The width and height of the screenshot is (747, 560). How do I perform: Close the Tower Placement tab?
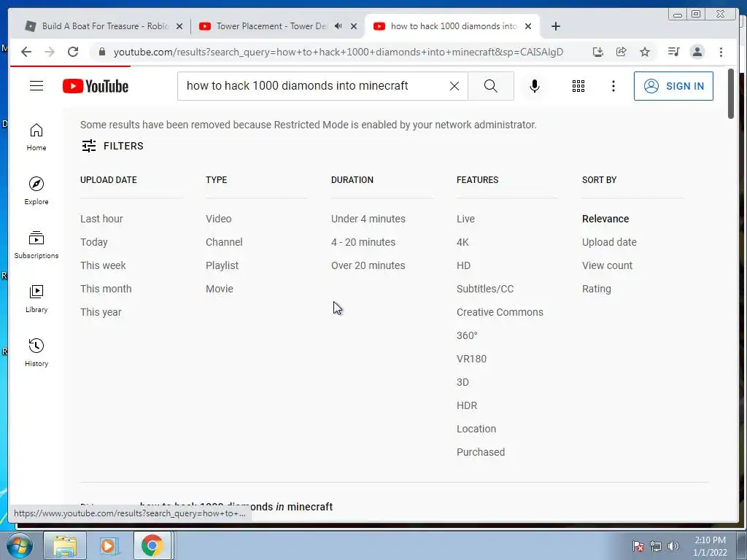pos(354,26)
